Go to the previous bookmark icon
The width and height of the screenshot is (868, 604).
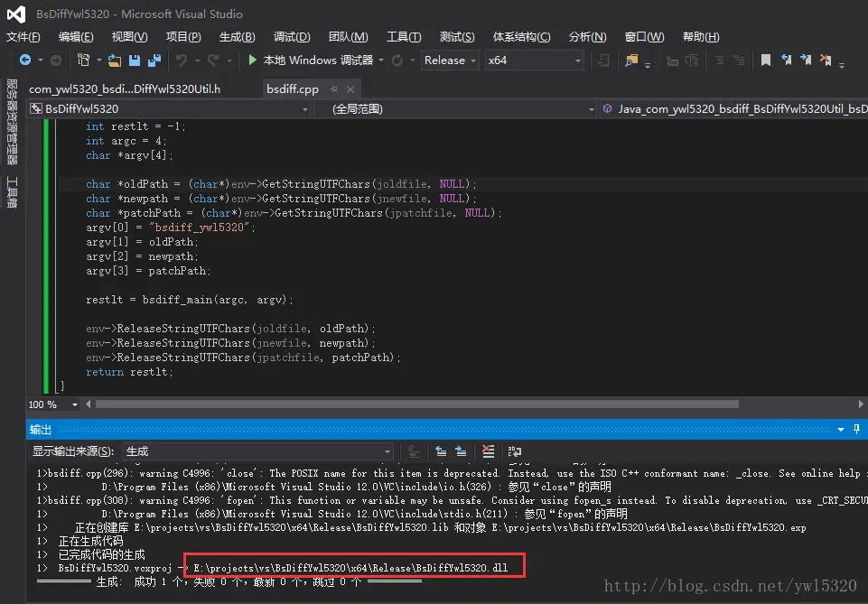(786, 60)
